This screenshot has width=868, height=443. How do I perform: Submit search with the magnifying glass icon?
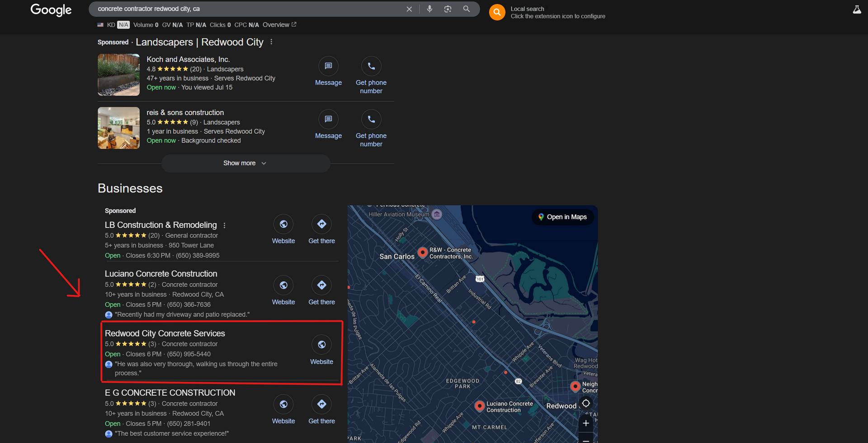467,9
